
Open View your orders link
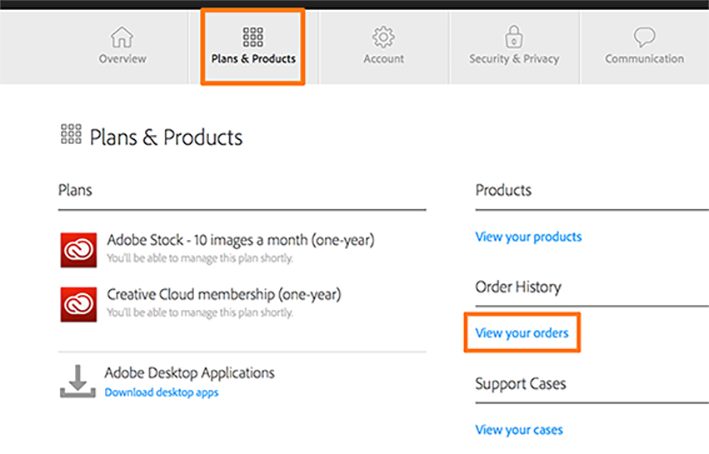pos(522,333)
